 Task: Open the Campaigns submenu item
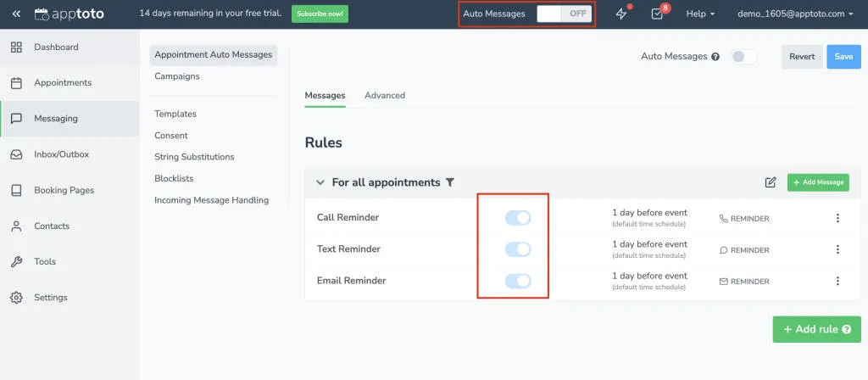pos(177,76)
